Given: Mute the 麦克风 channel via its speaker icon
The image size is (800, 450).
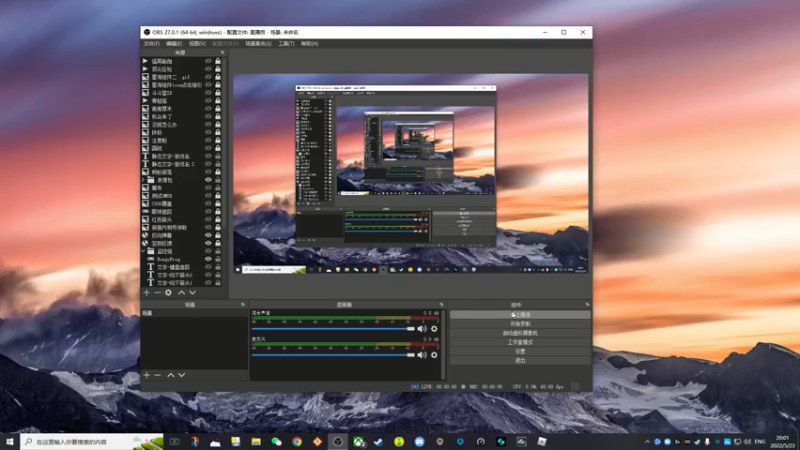Looking at the screenshot, I should pos(422,355).
